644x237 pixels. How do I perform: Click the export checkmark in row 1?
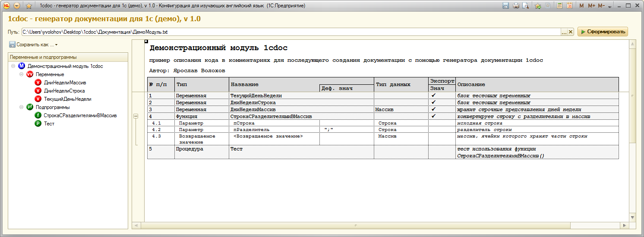coord(433,96)
